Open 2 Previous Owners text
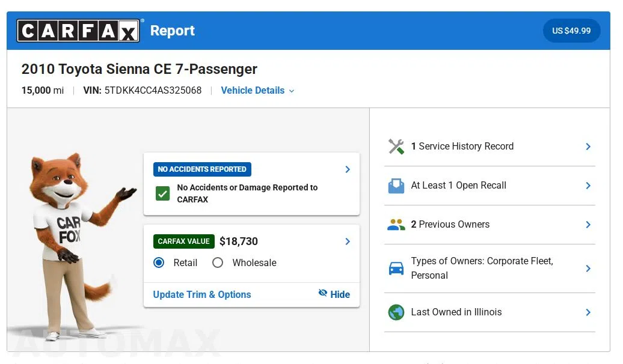623x364 pixels. coord(450,224)
